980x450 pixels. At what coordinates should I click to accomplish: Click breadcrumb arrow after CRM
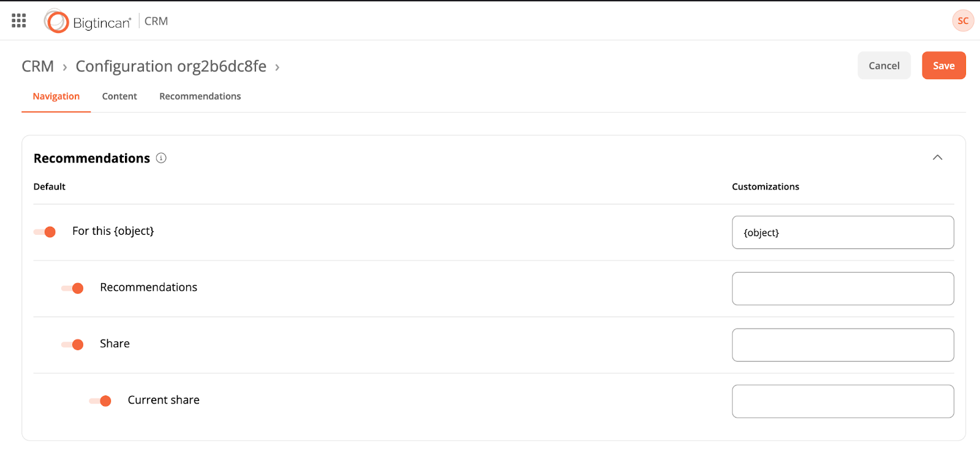65,67
